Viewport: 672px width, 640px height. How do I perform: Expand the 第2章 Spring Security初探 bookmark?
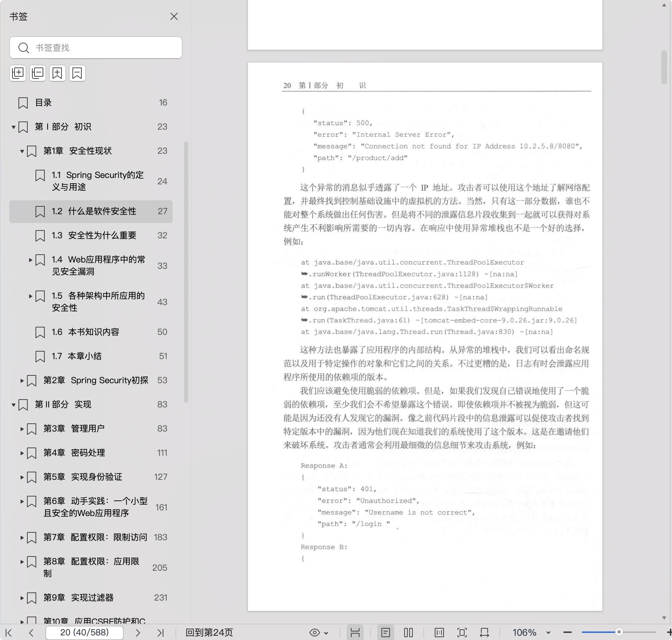click(x=22, y=381)
